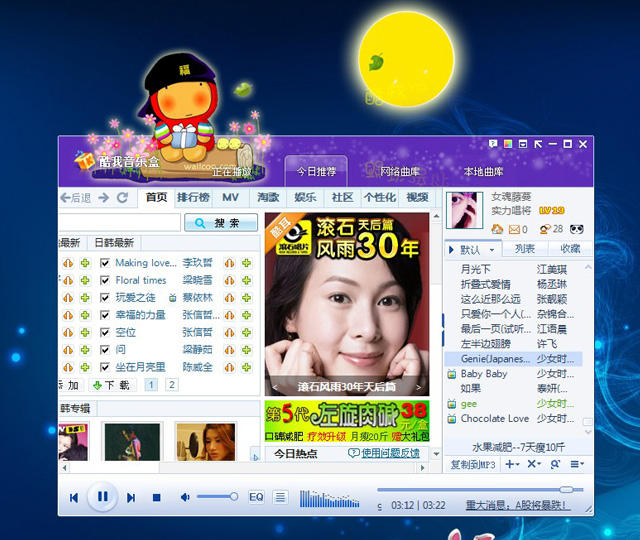The image size is (640, 540).
Task: Click the MV icon beside Baby Baby
Action: pos(451,374)
